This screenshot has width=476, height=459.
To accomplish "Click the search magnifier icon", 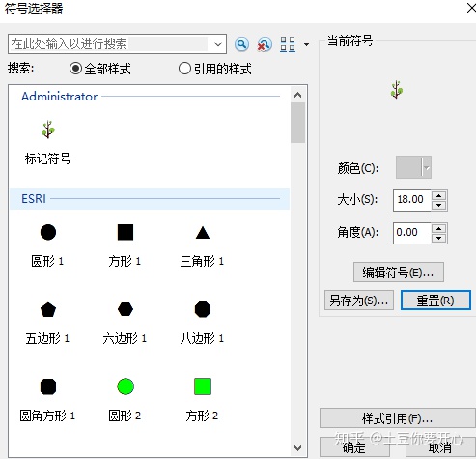I will point(241,44).
